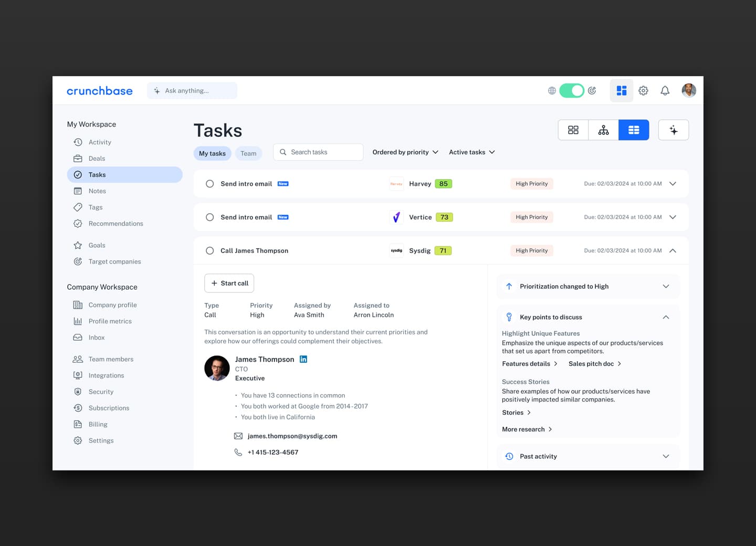
Task: Expand the Past activity section
Action: click(666, 456)
